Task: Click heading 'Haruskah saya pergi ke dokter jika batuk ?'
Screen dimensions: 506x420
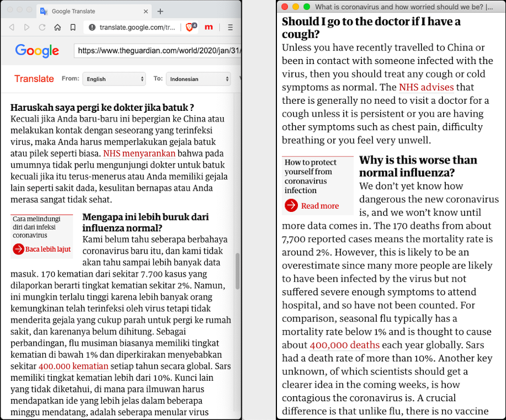Action: [102, 107]
